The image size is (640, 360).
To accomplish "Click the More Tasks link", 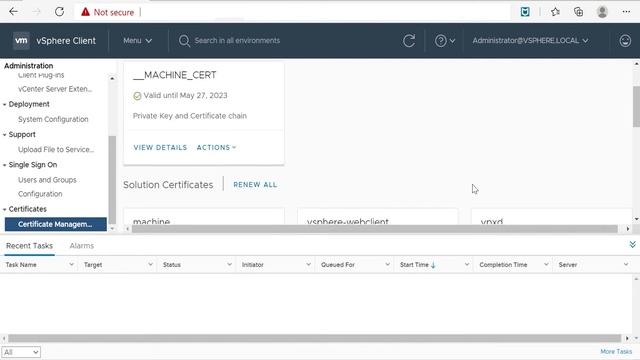I will (x=616, y=351).
